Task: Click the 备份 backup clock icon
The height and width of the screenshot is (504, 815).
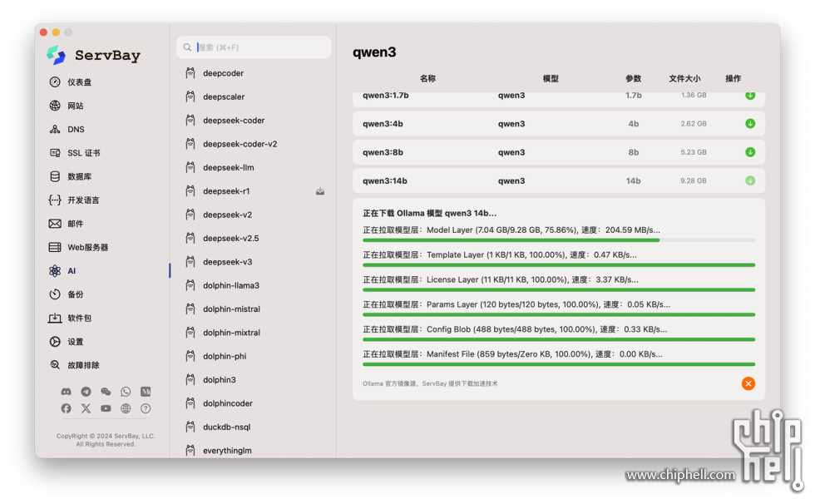Action: (55, 294)
